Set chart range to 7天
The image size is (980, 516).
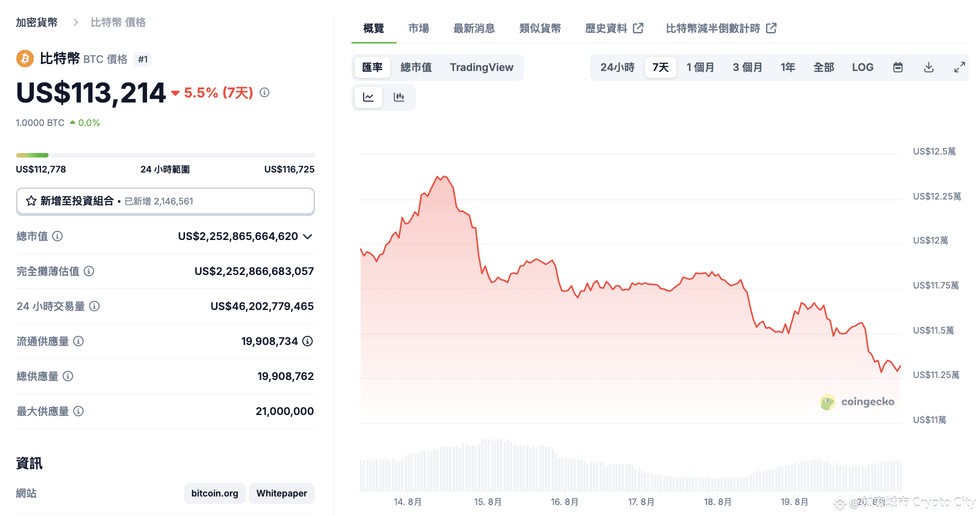pos(660,67)
